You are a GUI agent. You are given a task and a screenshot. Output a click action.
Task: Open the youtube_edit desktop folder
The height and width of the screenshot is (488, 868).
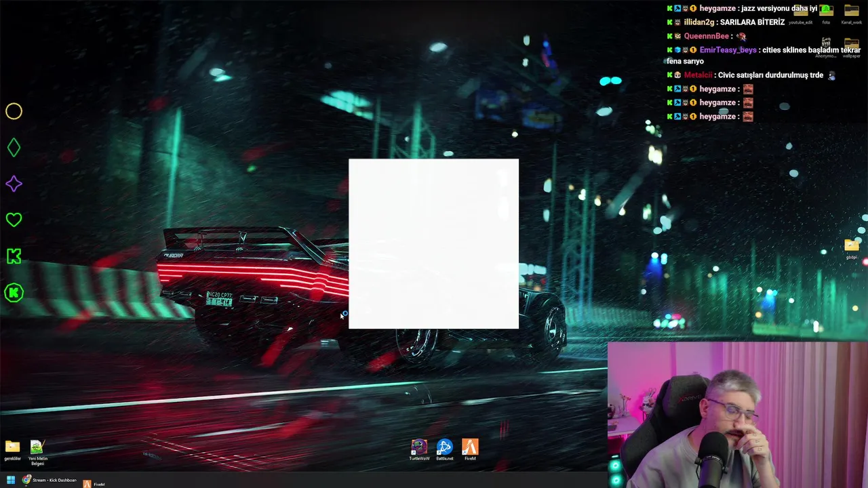pyautogui.click(x=801, y=14)
